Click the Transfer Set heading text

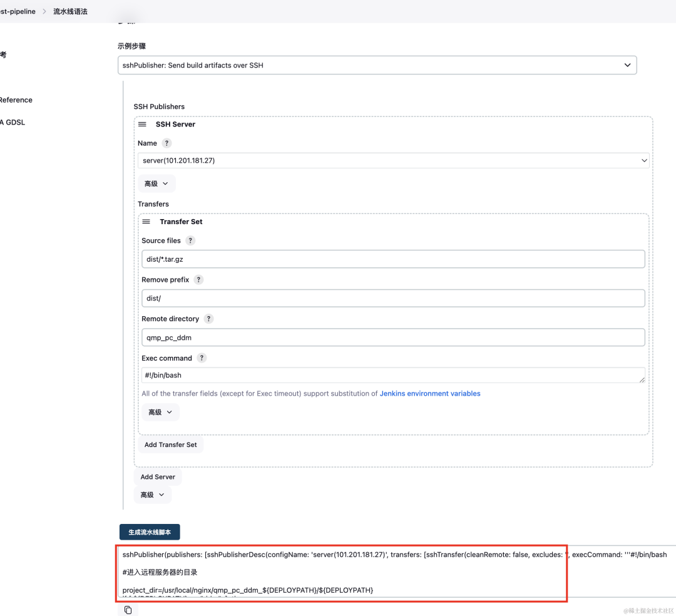(x=181, y=222)
